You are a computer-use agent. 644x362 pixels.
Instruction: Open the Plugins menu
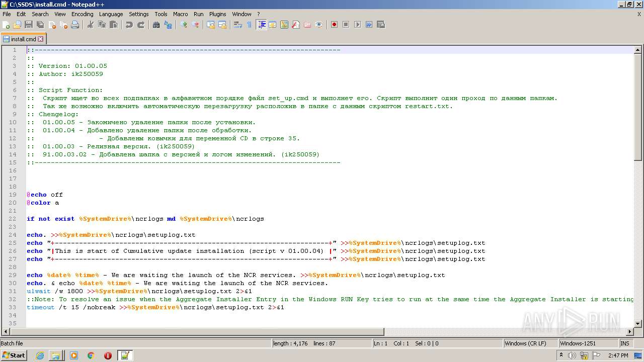(x=218, y=14)
